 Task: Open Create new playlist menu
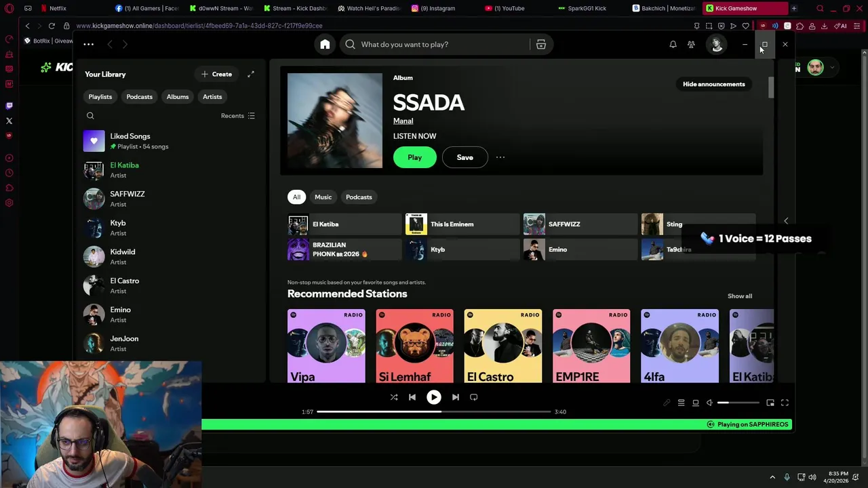[x=217, y=74]
